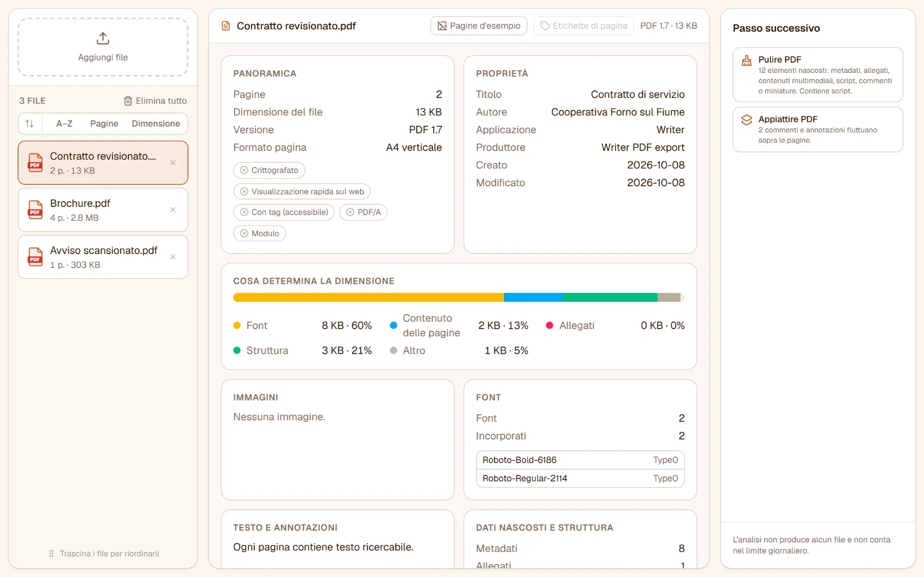This screenshot has height=577, width=924.
Task: Click Elimina tutto to clear files
Action: [x=155, y=101]
